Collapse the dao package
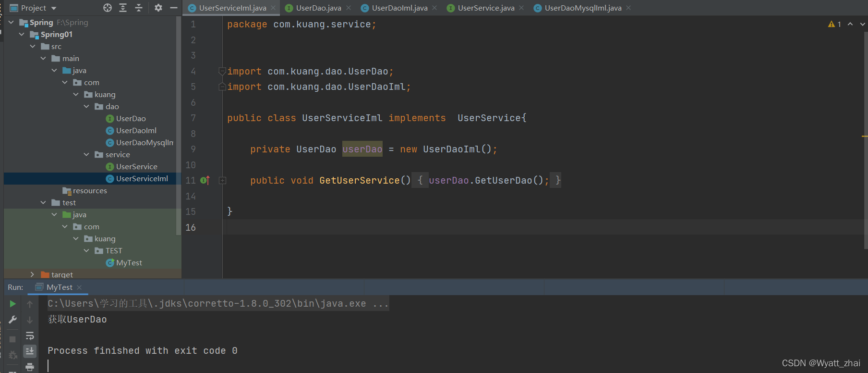Screen dimensions: 868x373 86,106
